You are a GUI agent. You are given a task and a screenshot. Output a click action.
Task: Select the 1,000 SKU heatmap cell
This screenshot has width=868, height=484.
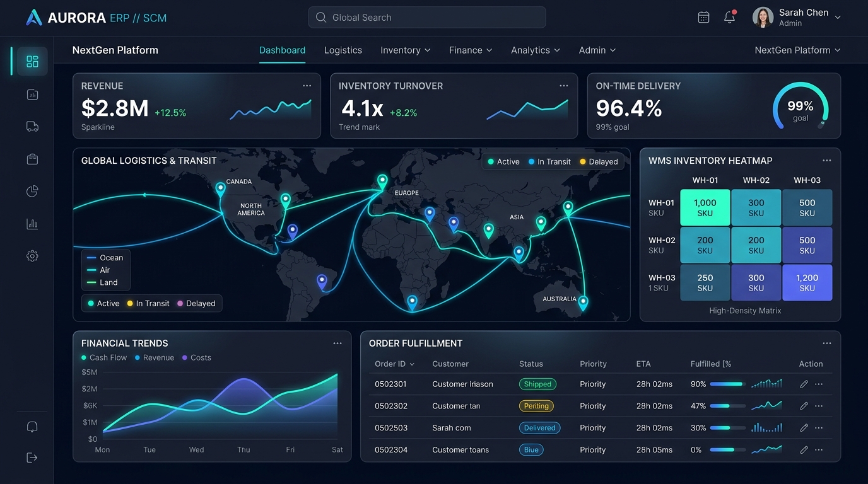(705, 207)
